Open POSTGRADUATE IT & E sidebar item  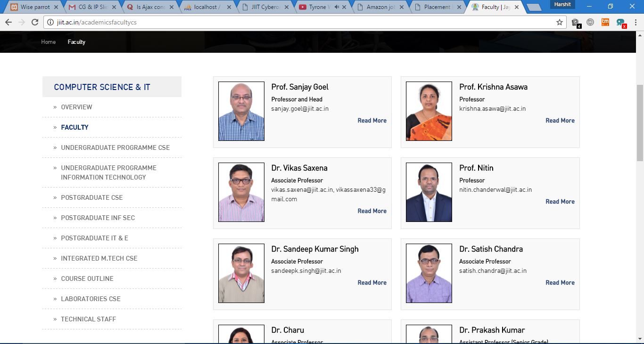(x=94, y=238)
